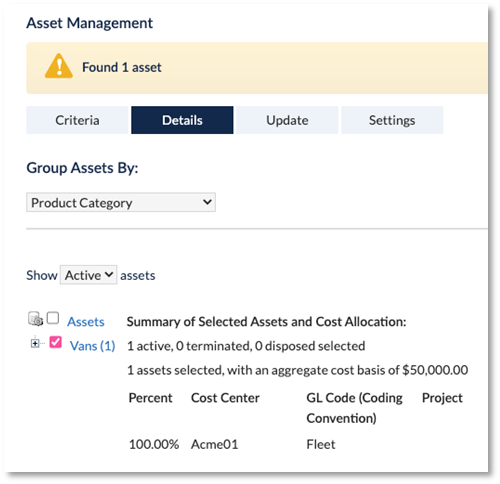Click the Fleet GL code value
Image resolution: width=500 pixels, height=484 pixels.
[321, 444]
